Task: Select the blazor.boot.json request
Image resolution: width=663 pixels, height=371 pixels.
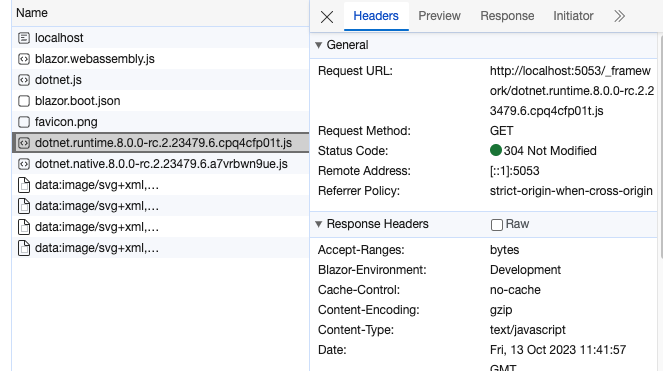Action: coord(161,101)
